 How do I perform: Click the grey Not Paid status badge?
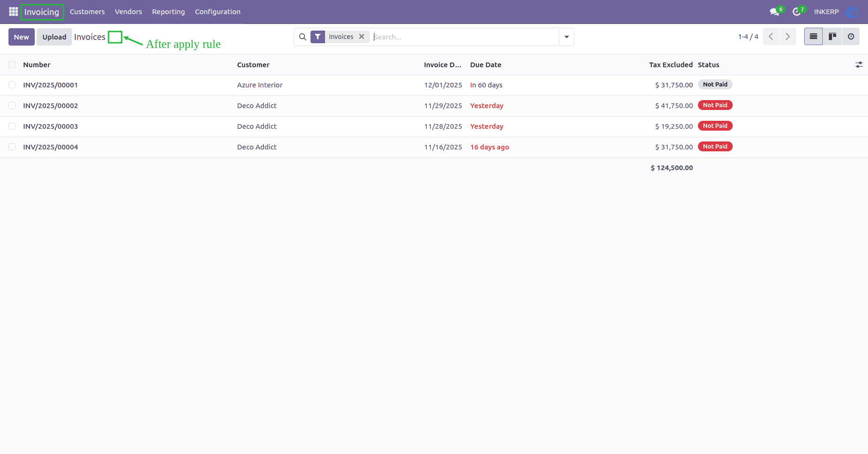pos(715,85)
